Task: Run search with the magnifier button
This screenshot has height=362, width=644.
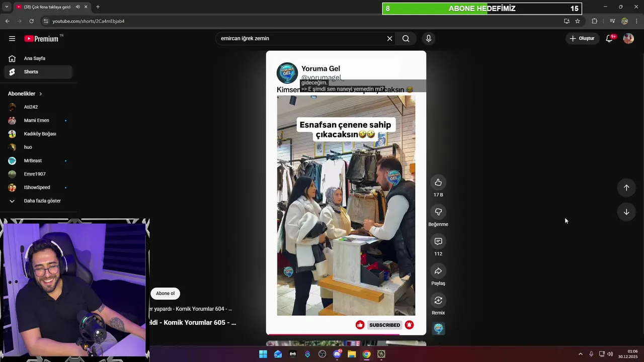Action: pyautogui.click(x=406, y=38)
